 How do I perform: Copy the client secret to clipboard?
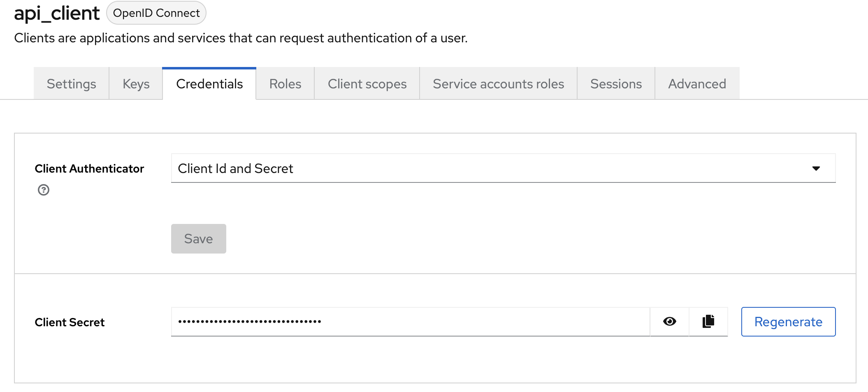click(x=708, y=321)
